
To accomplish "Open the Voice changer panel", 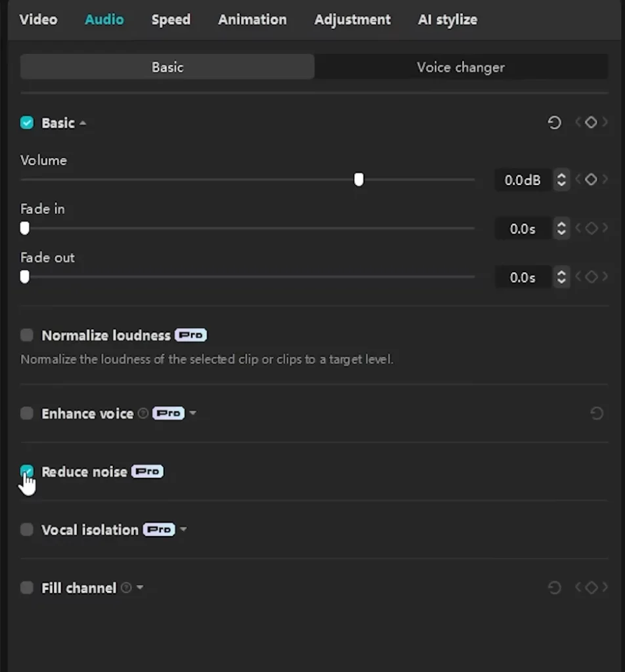I will pos(461,67).
